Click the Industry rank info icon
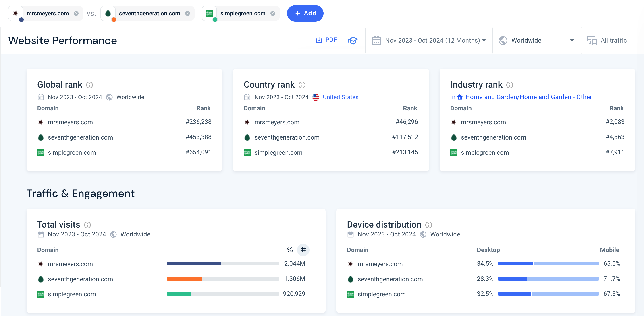 point(510,85)
